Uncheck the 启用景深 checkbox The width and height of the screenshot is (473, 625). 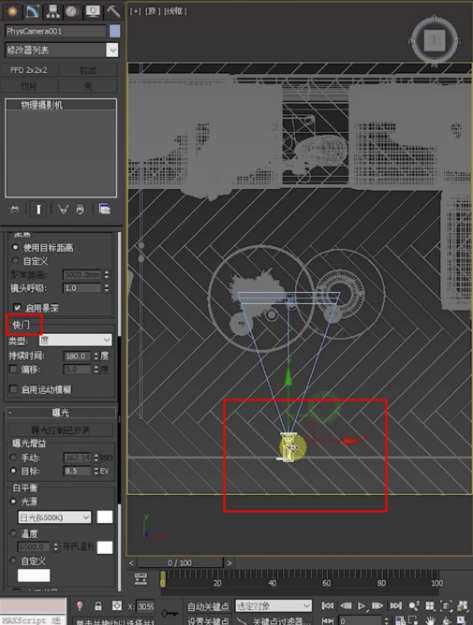(x=17, y=307)
